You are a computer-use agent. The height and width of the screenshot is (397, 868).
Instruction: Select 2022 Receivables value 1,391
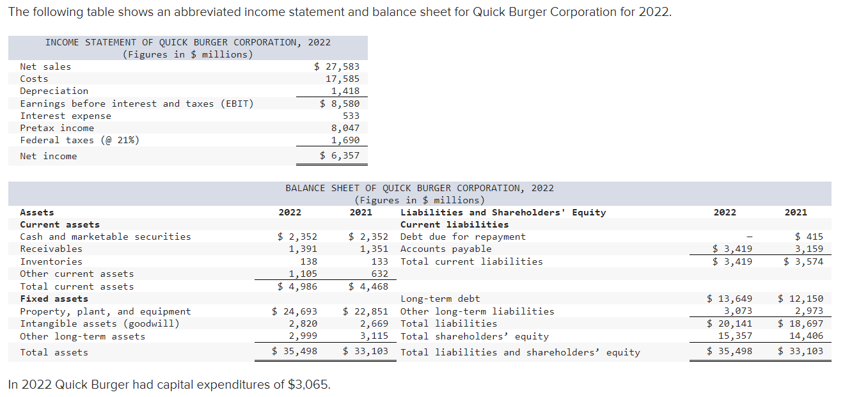pos(303,249)
